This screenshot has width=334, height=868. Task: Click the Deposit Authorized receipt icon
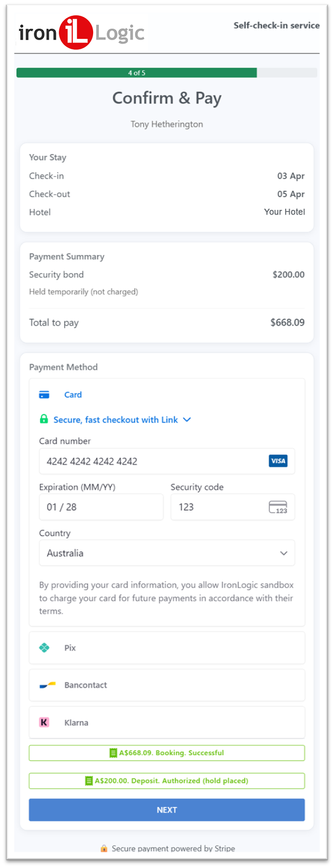(x=89, y=781)
